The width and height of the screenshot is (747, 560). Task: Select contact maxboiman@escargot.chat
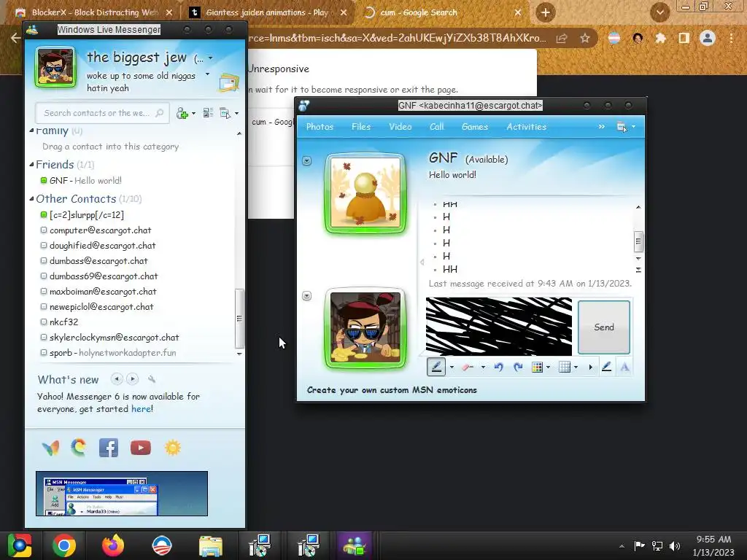pos(103,292)
